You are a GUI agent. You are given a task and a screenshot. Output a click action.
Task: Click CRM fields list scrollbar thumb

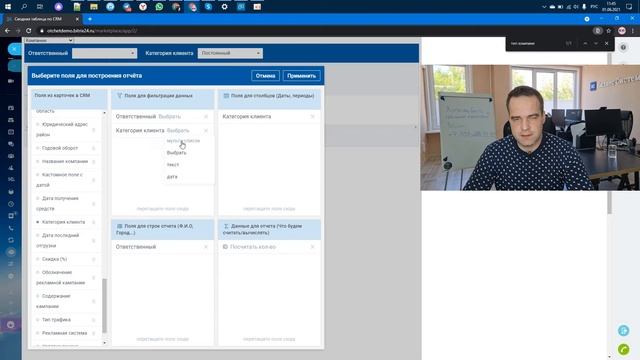[104, 305]
